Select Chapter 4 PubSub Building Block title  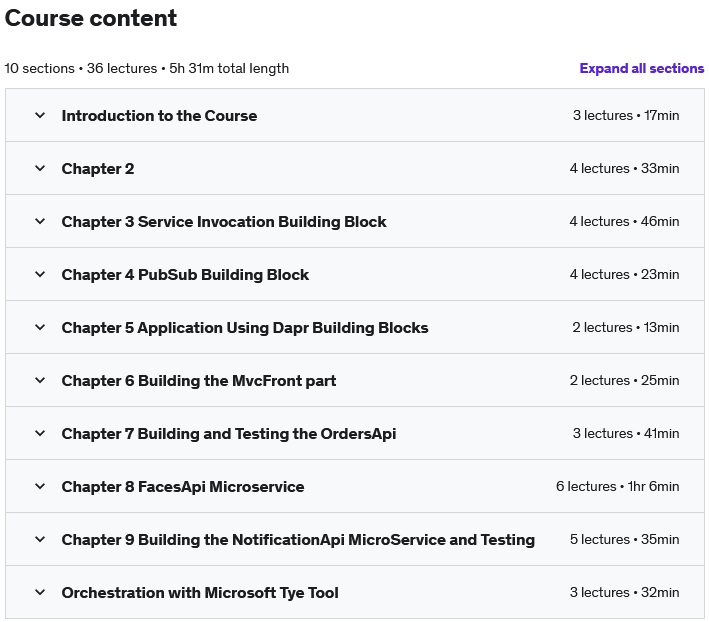click(x=185, y=274)
